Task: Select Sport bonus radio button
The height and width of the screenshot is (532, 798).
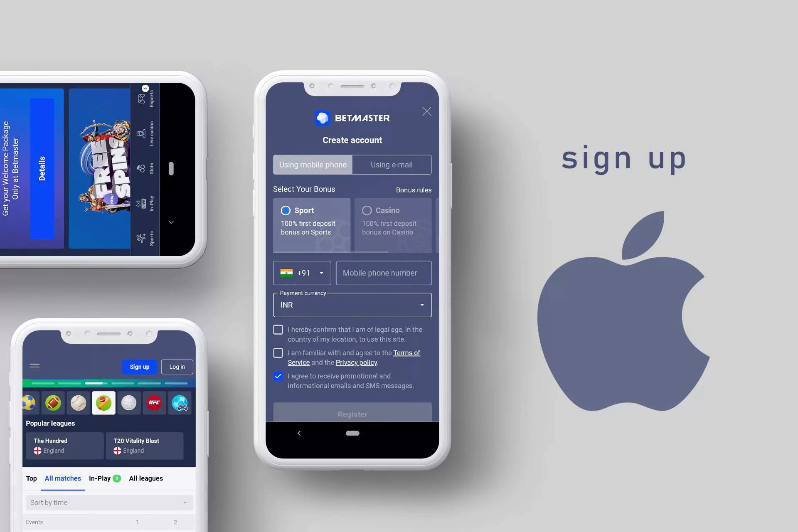Action: click(x=286, y=210)
